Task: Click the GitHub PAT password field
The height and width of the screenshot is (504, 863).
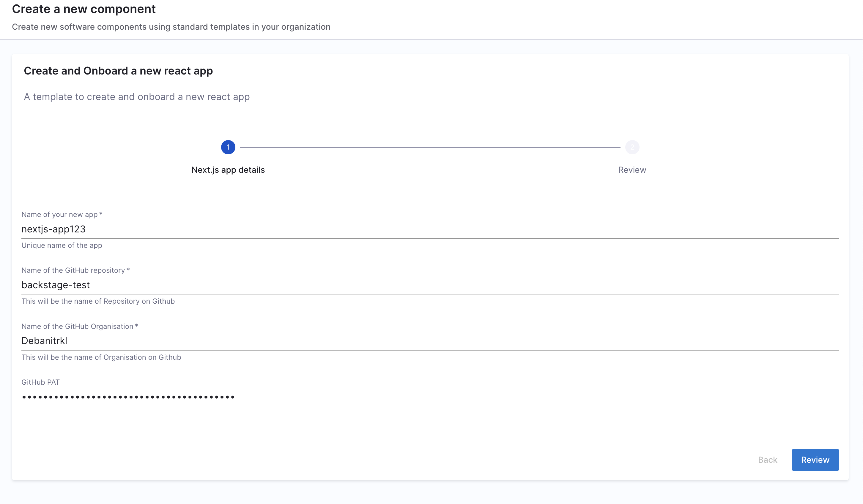Action: coord(430,397)
